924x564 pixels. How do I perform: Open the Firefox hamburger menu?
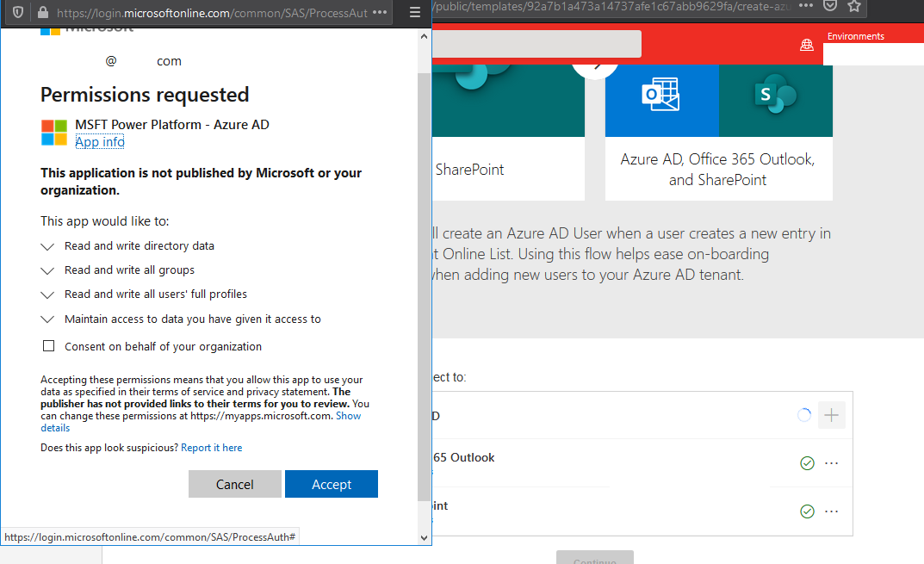click(414, 12)
